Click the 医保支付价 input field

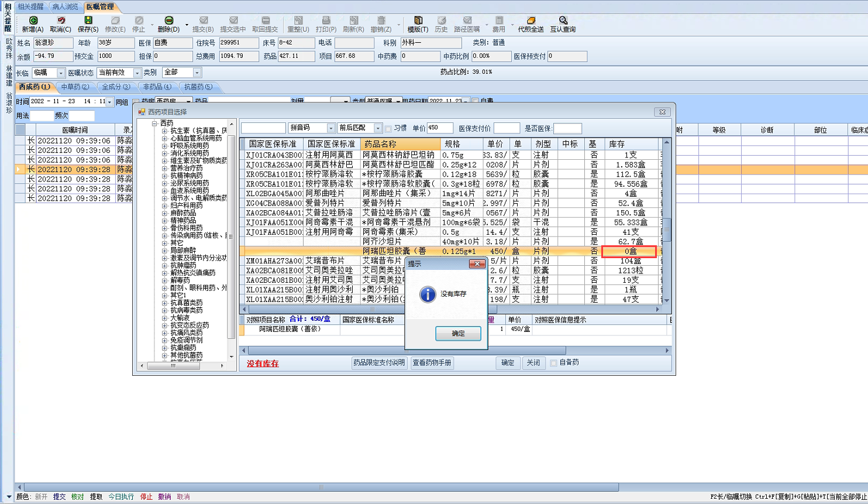[507, 128]
